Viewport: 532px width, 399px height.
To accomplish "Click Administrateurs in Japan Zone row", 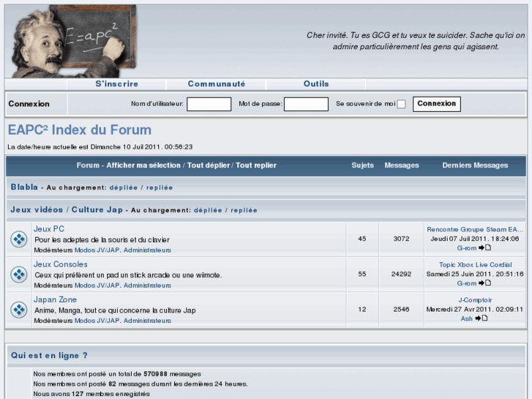I will pyautogui.click(x=147, y=321).
